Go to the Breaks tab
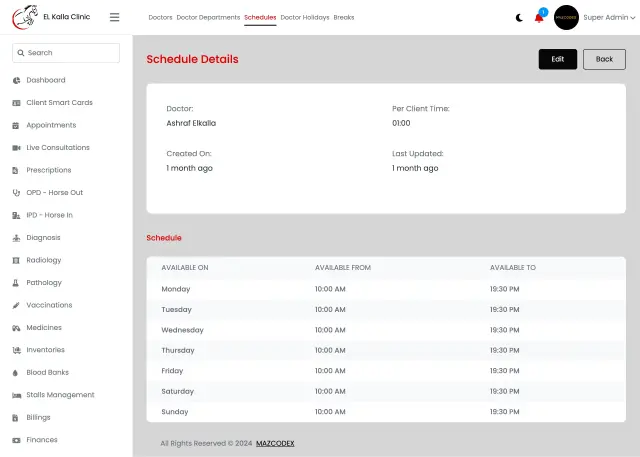Screen dimensions: 640x457 tap(344, 18)
